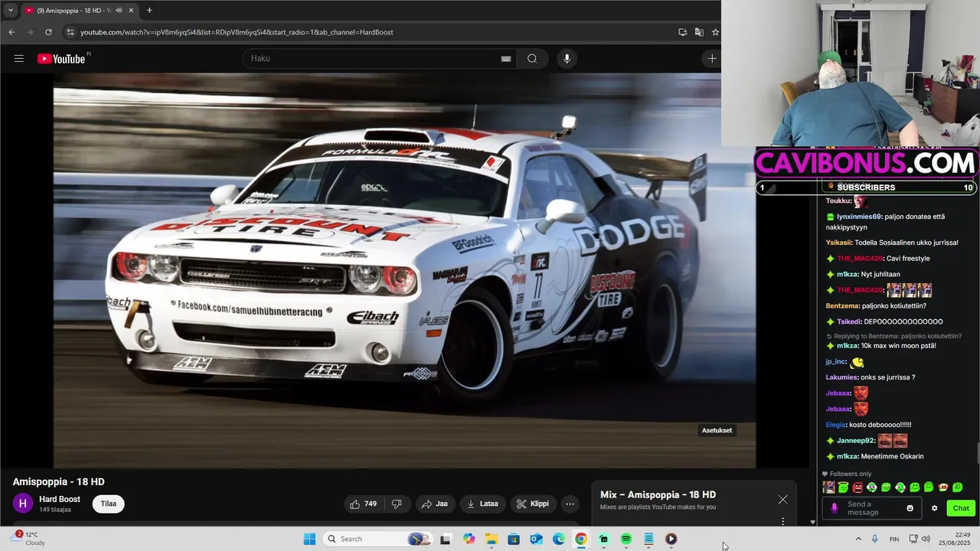Bookmark this tab with star icon
980x551 pixels.
(x=715, y=32)
